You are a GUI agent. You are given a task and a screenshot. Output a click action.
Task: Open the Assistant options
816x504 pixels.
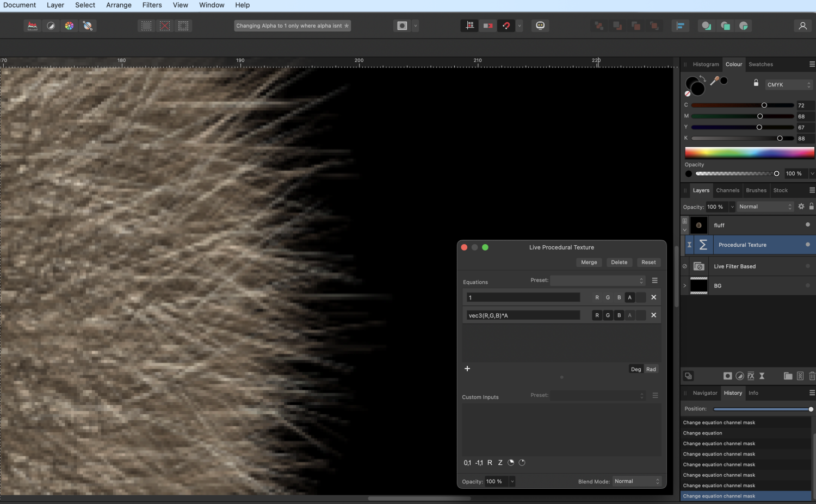(x=540, y=25)
